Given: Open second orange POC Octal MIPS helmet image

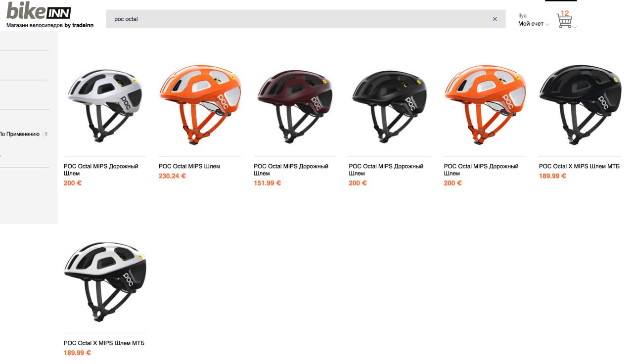Looking at the screenshot, I should tap(485, 104).
